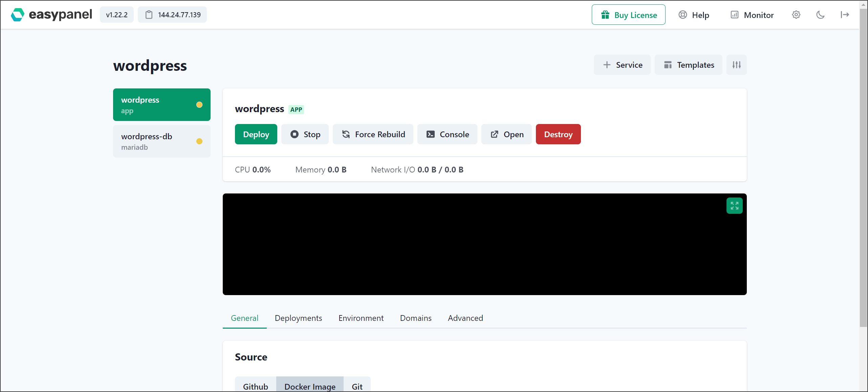Screen dimensions: 868x392
Task: Click the wordpress project heading
Action: [150, 65]
